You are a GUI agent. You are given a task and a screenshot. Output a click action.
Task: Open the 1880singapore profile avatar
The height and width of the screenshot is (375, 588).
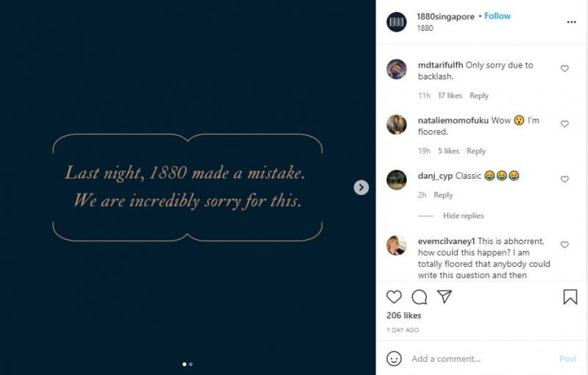tap(396, 22)
